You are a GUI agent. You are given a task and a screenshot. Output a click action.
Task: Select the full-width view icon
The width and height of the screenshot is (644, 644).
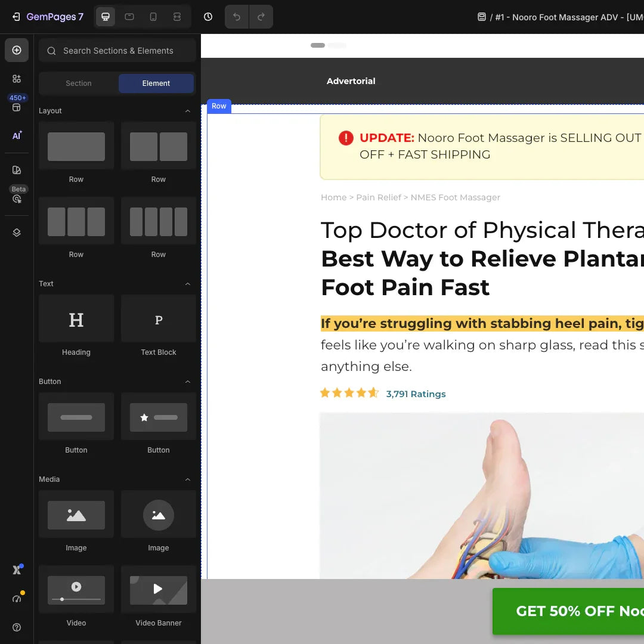pyautogui.click(x=177, y=17)
